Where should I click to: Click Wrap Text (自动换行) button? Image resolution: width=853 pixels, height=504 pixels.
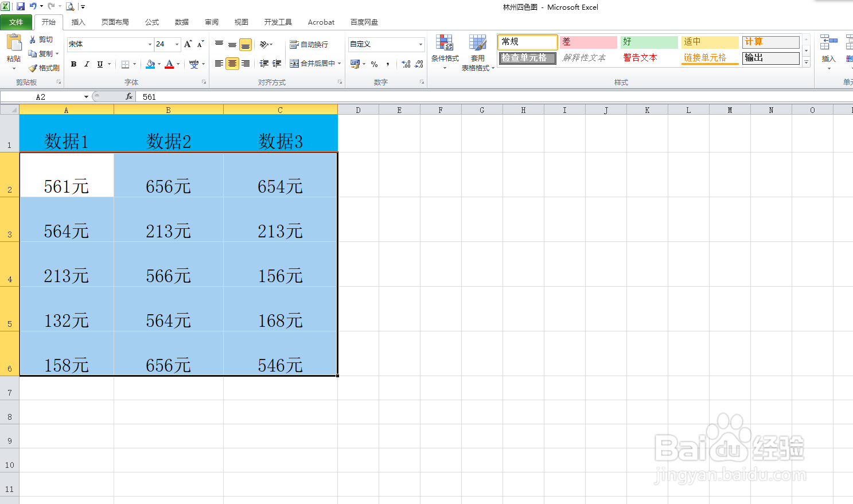[309, 44]
